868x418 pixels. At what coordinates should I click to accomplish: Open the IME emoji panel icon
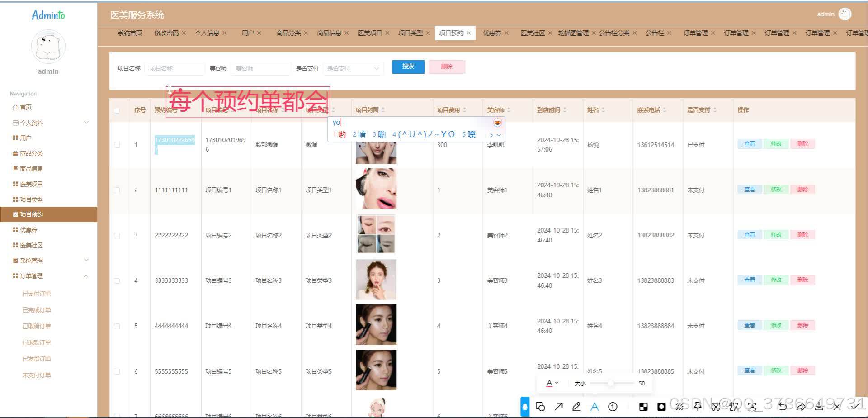click(497, 123)
